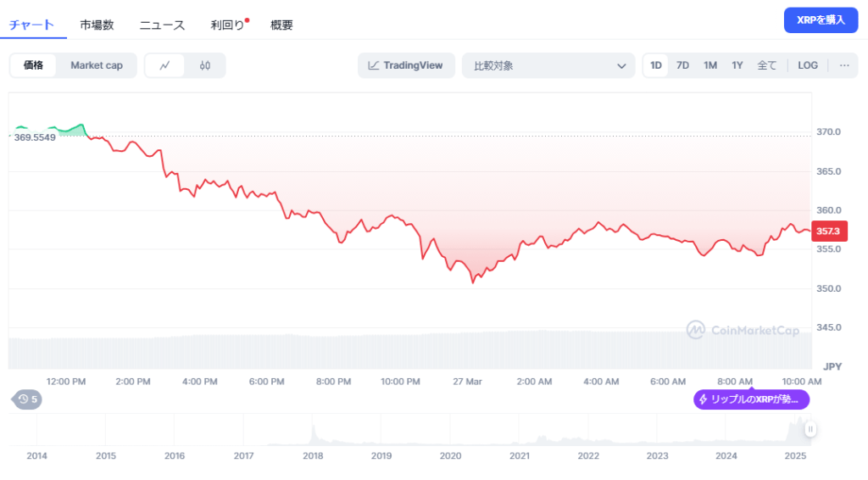Switch to the candlestick chart icon

(x=205, y=65)
